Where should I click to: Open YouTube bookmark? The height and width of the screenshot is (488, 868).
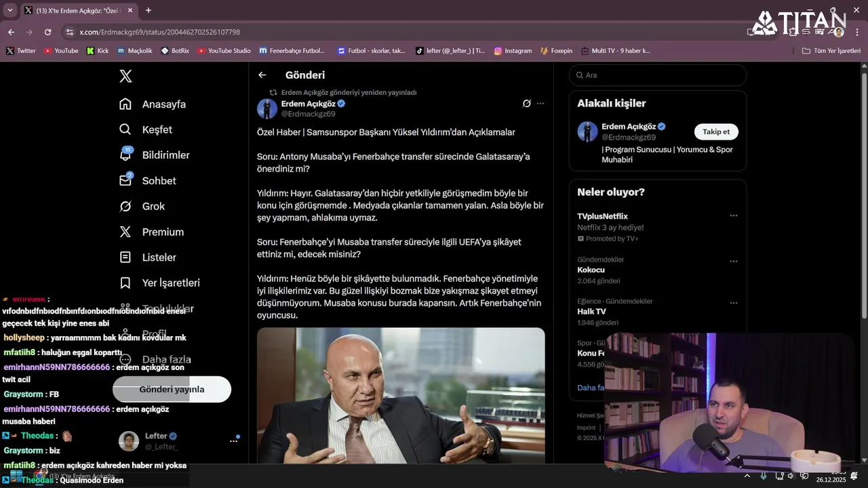pyautogui.click(x=61, y=51)
